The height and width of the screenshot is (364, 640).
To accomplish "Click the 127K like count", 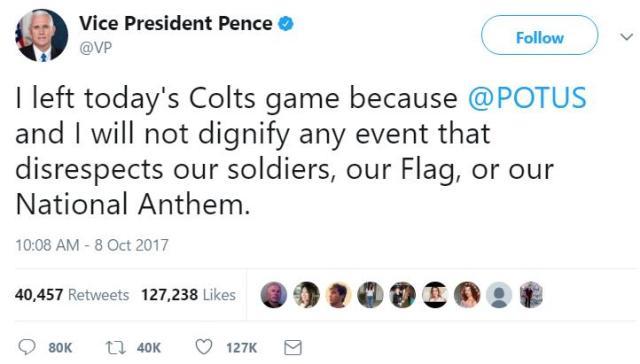I will click(242, 348).
